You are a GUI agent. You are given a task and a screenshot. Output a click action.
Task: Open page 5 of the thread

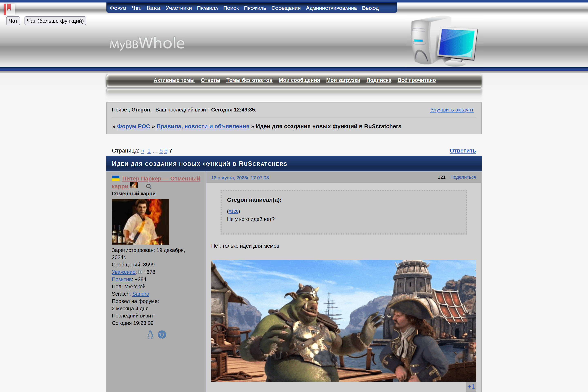(161, 150)
